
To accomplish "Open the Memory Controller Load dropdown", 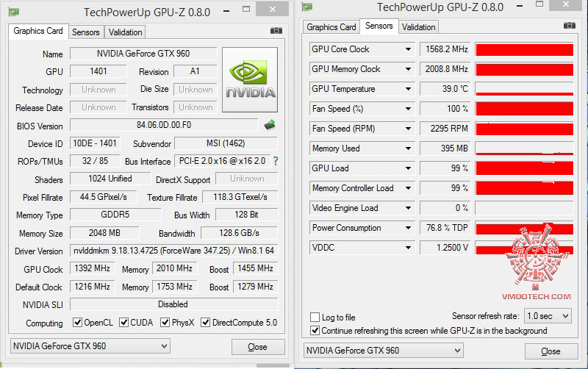I will (x=408, y=188).
